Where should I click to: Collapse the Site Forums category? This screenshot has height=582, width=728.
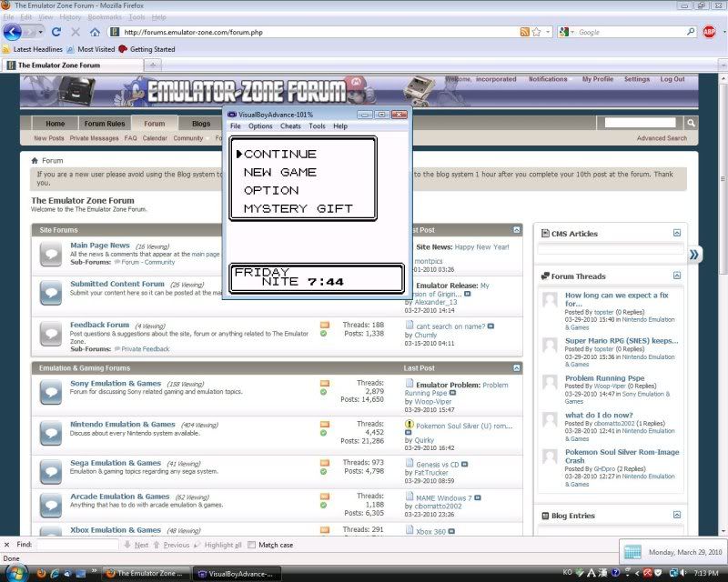tap(517, 230)
